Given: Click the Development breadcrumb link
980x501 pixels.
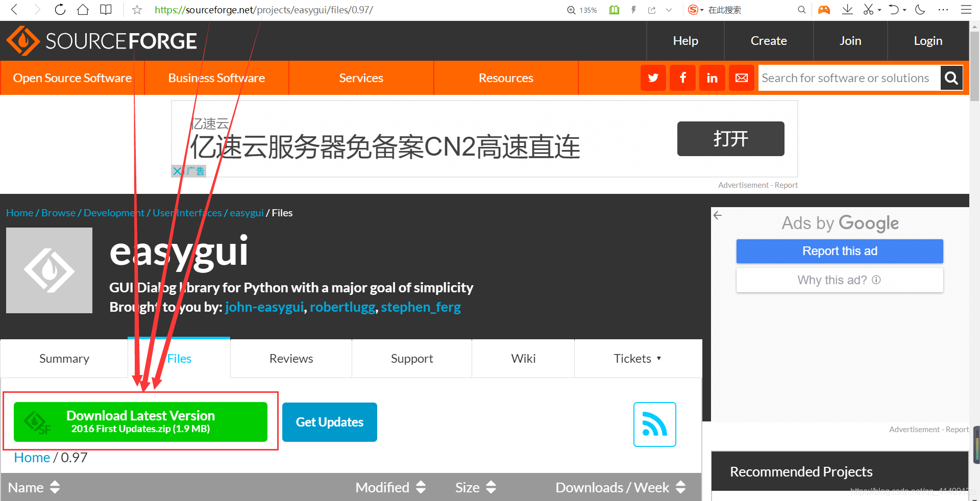Looking at the screenshot, I should tap(114, 213).
